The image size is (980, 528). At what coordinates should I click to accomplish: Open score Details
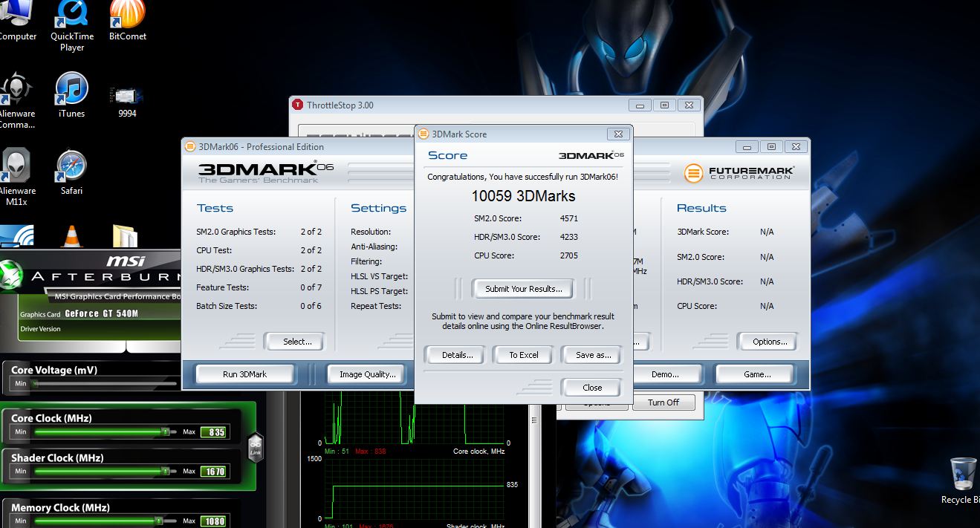[x=457, y=355]
